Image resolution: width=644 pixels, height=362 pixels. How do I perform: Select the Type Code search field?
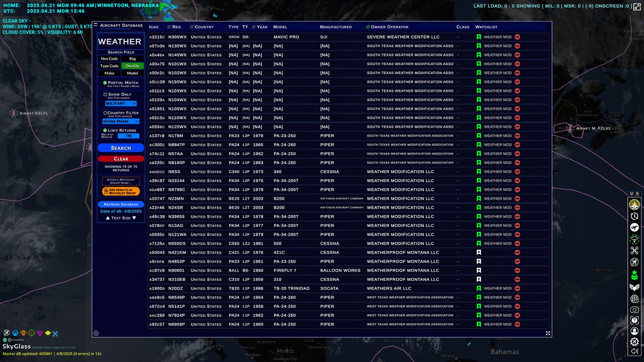point(109,66)
